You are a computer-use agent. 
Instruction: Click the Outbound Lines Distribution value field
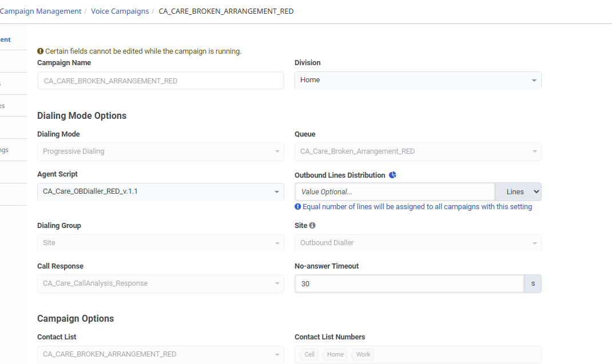point(395,192)
